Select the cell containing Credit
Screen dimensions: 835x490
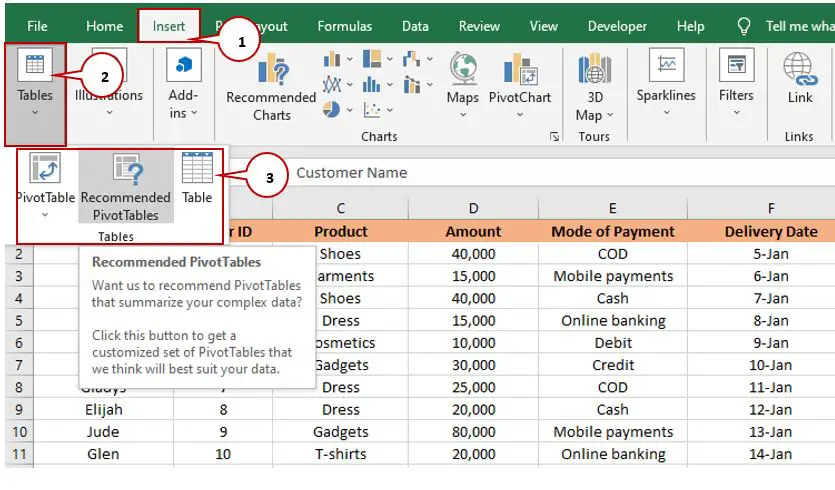[x=613, y=365]
